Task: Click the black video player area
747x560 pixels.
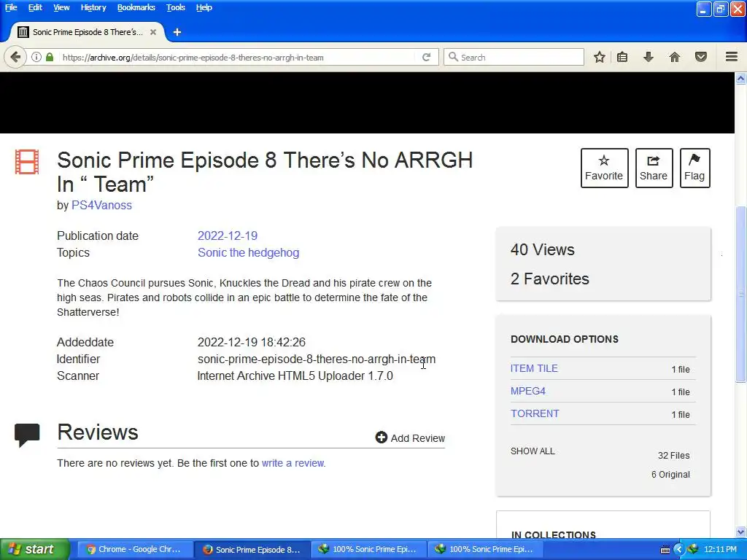Action: 367,103
